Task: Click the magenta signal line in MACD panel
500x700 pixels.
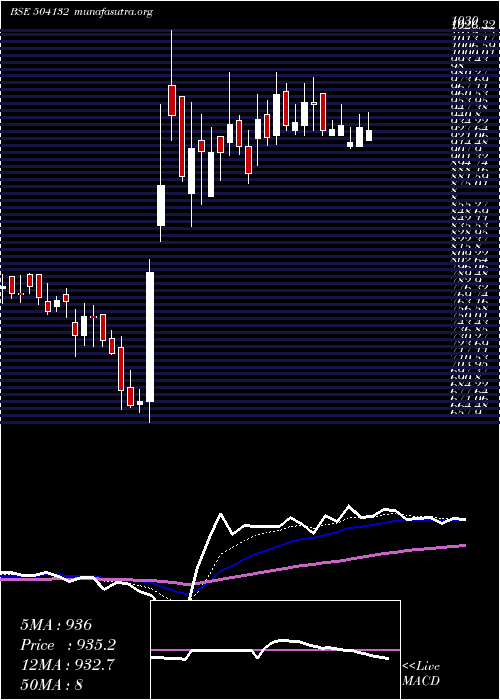Action: pos(275,650)
